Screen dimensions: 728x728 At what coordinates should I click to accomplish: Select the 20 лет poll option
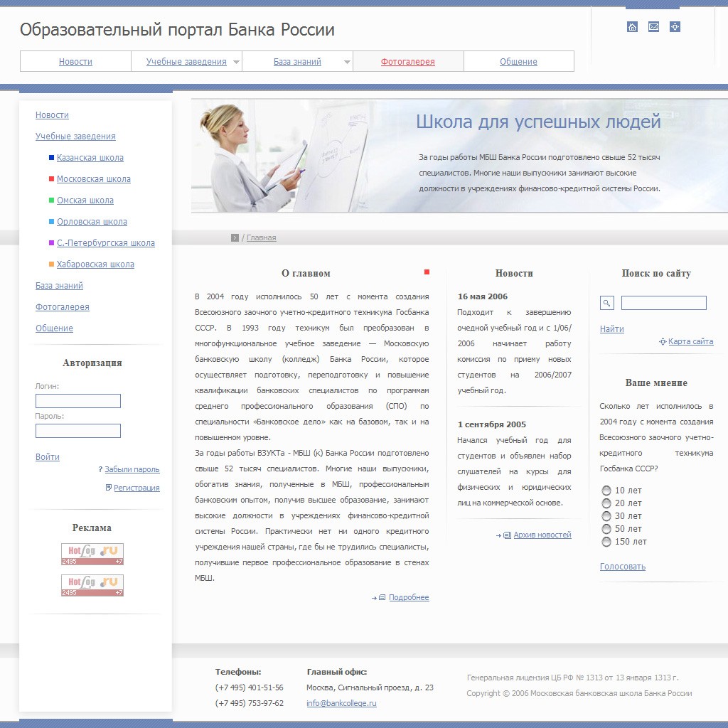(x=606, y=503)
